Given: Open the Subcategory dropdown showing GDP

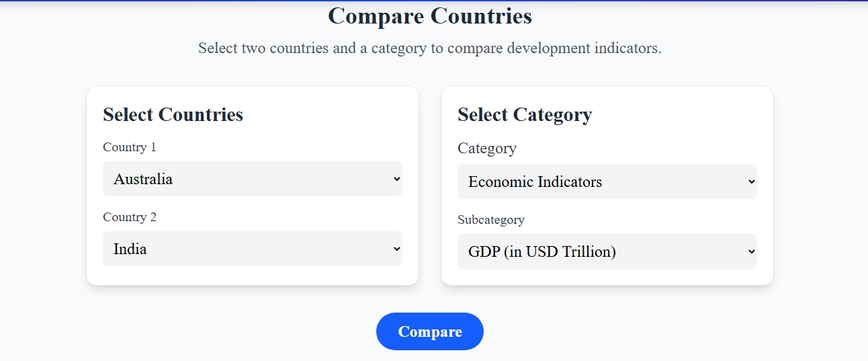Looking at the screenshot, I should [607, 251].
